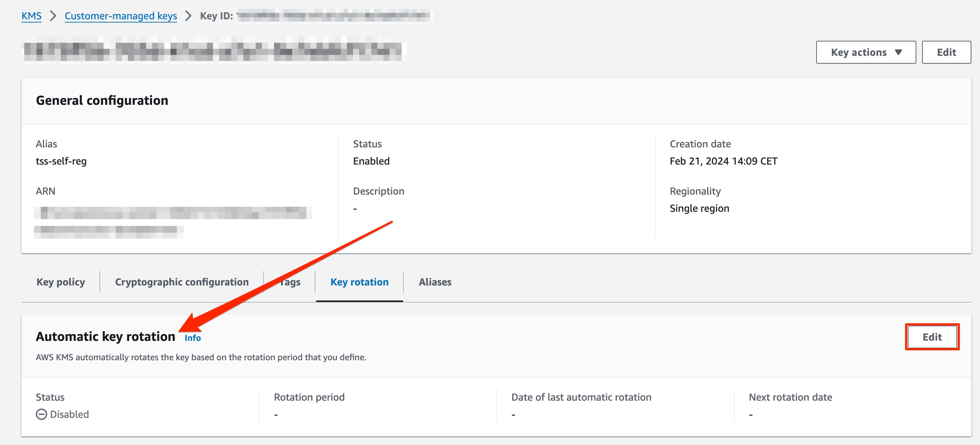
Task: Click the alias value tss-self-reg
Action: click(61, 161)
